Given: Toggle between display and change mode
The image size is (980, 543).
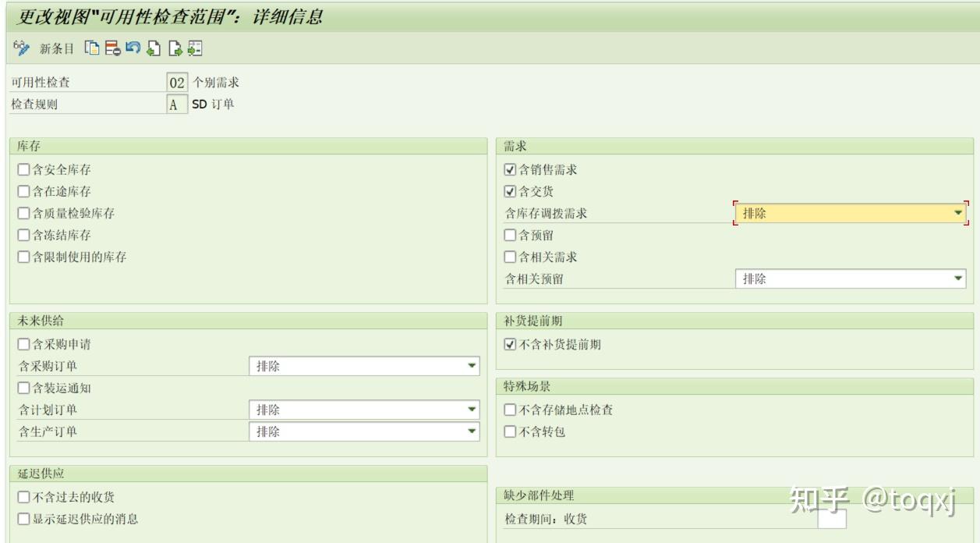Looking at the screenshot, I should click(x=19, y=49).
